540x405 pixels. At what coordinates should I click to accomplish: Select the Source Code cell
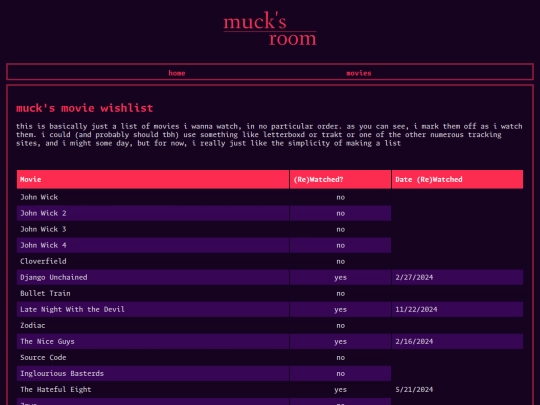click(x=153, y=357)
